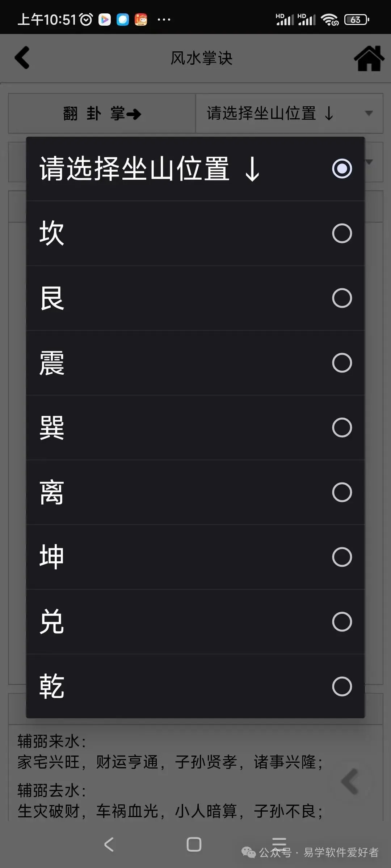Tap the selected 请选择坐山位置 placeholder row
The height and width of the screenshot is (868, 391).
195,169
